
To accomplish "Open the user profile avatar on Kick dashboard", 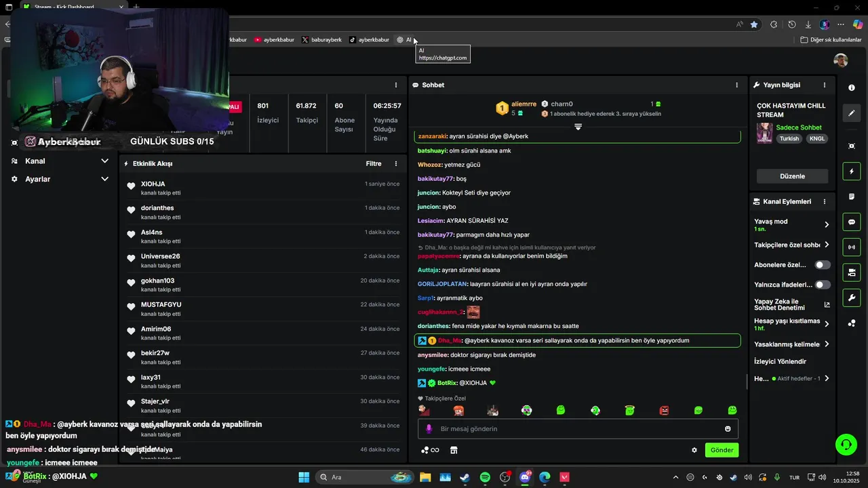I will click(841, 60).
